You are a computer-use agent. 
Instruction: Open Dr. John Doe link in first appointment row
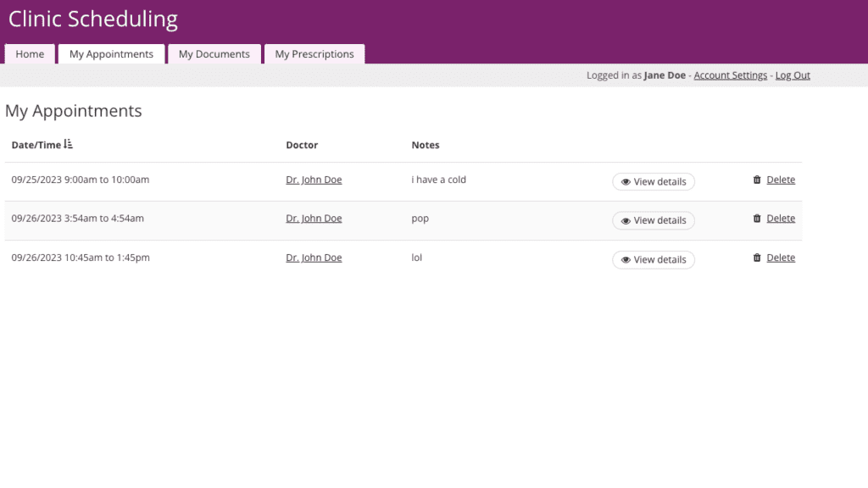pyautogui.click(x=314, y=180)
